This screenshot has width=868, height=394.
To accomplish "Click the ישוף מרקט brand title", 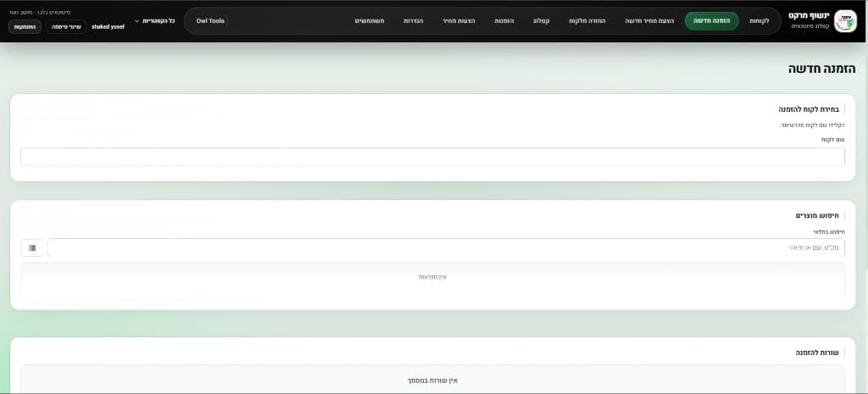I will click(809, 16).
